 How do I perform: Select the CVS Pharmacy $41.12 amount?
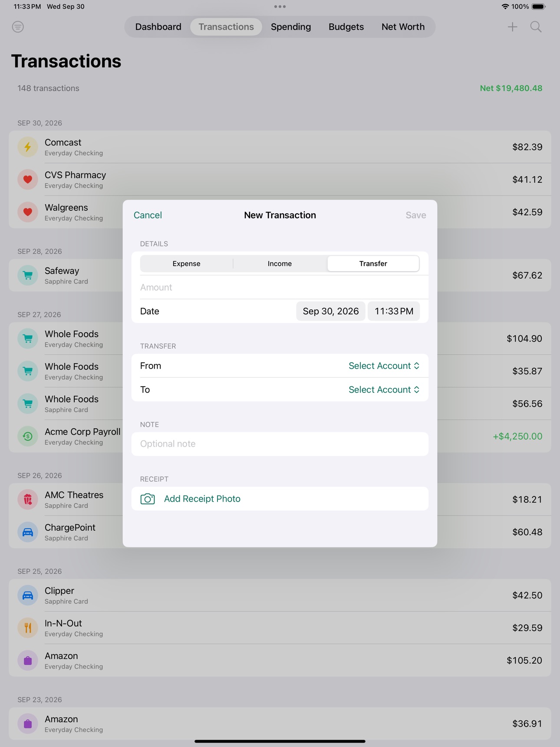click(x=527, y=179)
